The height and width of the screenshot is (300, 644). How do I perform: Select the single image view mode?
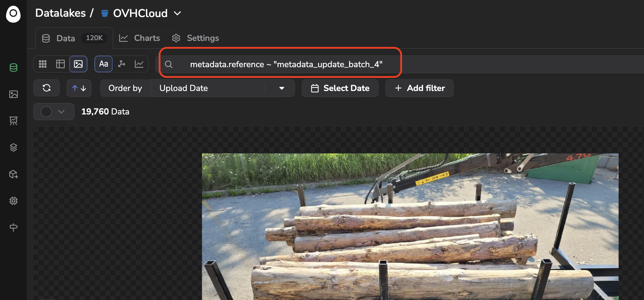78,64
